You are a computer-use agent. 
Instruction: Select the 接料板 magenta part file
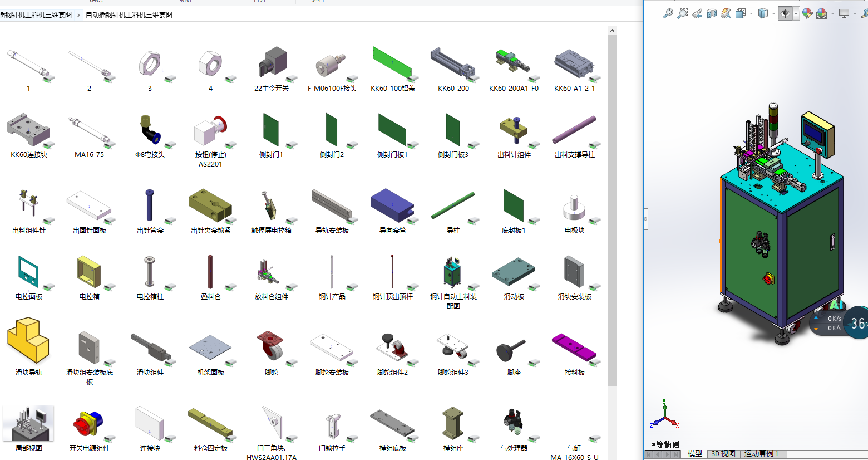click(575, 353)
